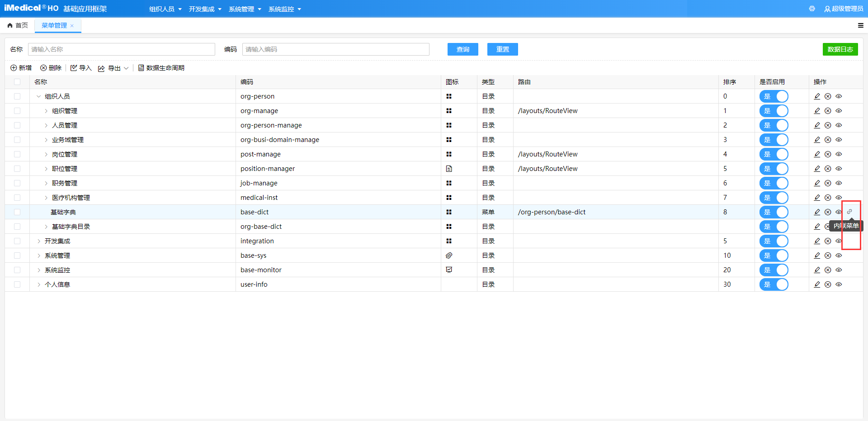Click the 数据生命周期 toolbar icon
The height and width of the screenshot is (421, 868).
pyautogui.click(x=141, y=68)
